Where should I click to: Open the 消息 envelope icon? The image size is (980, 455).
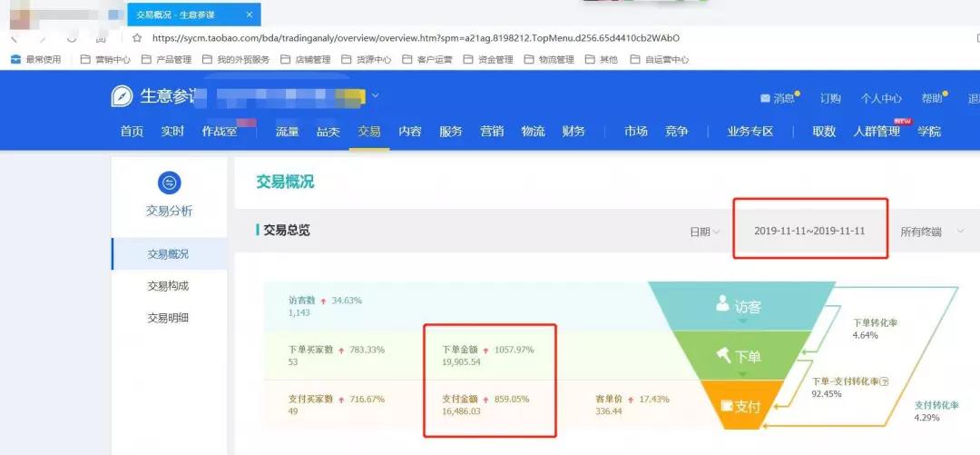(765, 99)
